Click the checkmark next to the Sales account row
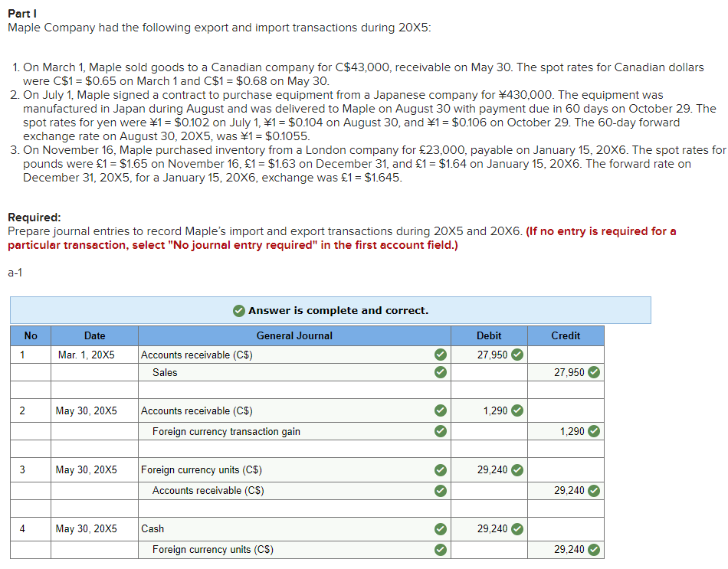 pos(439,372)
